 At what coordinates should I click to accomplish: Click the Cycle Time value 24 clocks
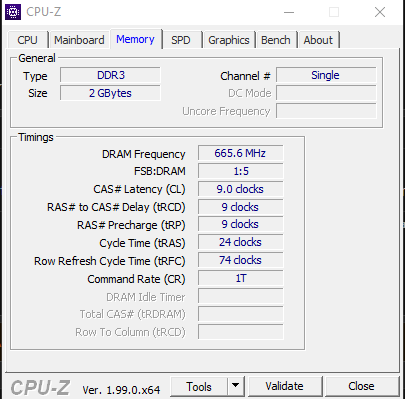(x=240, y=242)
